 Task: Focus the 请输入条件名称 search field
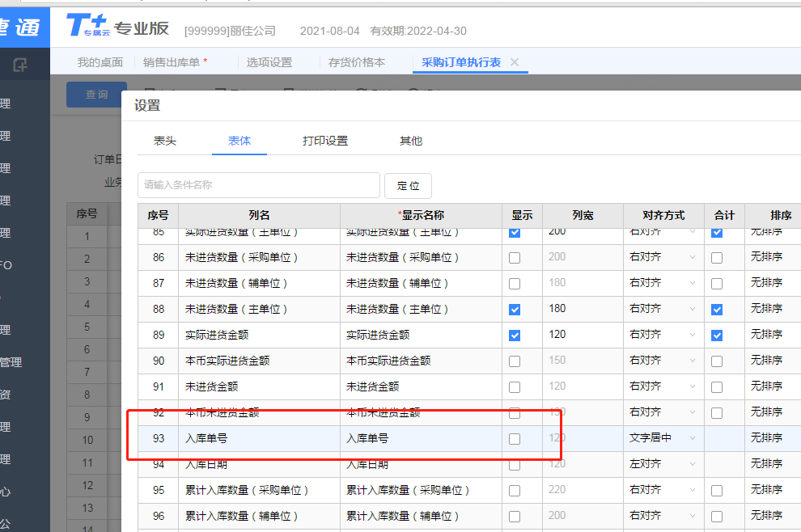tap(258, 185)
